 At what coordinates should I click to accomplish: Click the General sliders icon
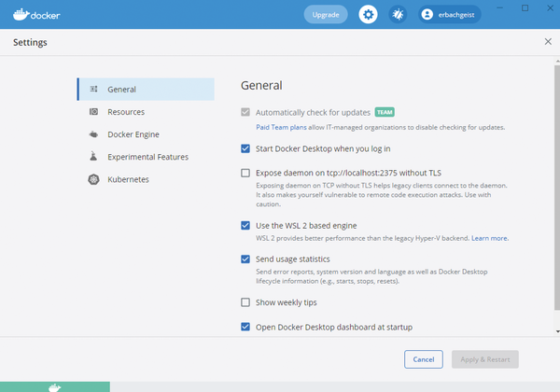[93, 89]
